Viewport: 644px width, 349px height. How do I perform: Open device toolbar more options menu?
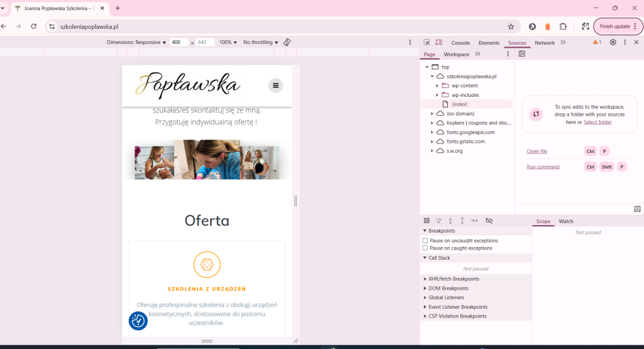410,42
